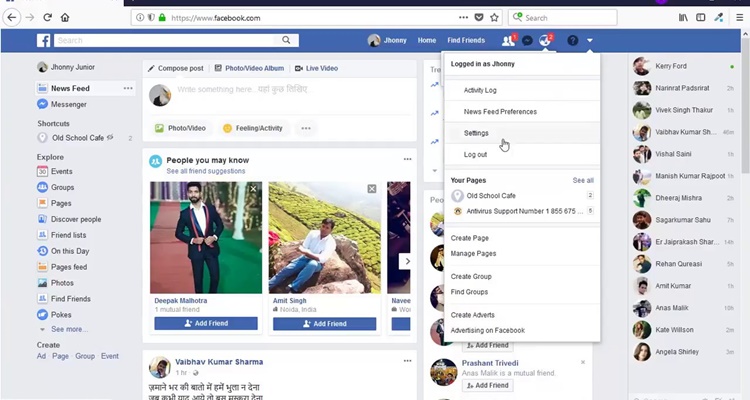Click the Facebook search input field

coord(166,40)
